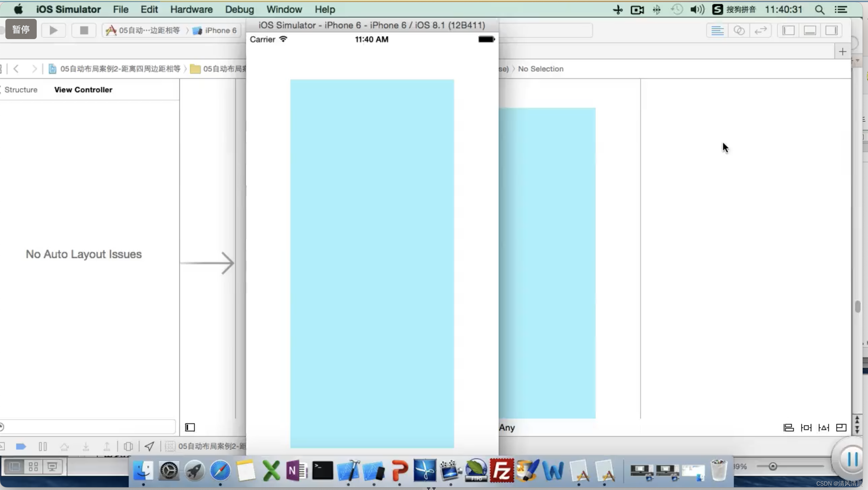Click the gray 暂停 button
The width and height of the screenshot is (868, 490).
(x=21, y=29)
